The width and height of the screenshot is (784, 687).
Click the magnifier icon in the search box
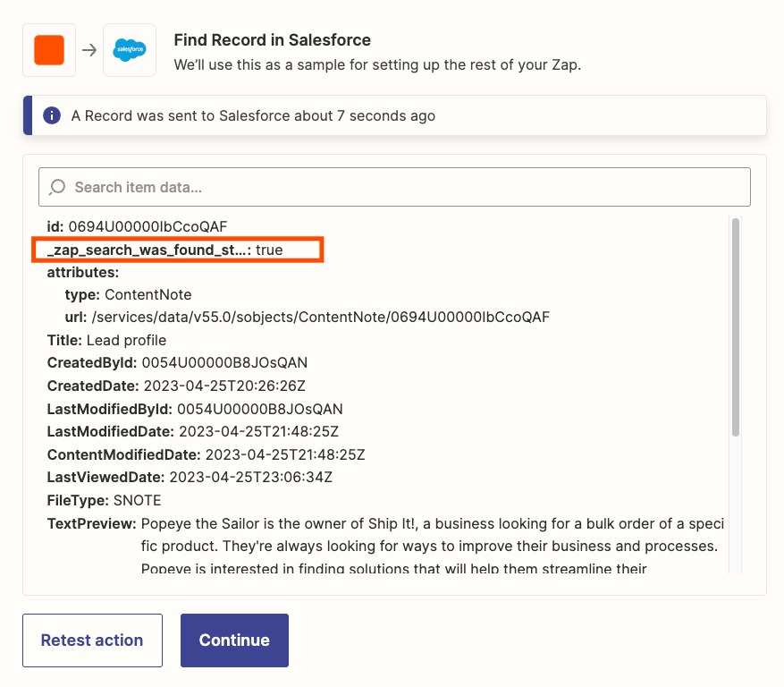[x=57, y=187]
